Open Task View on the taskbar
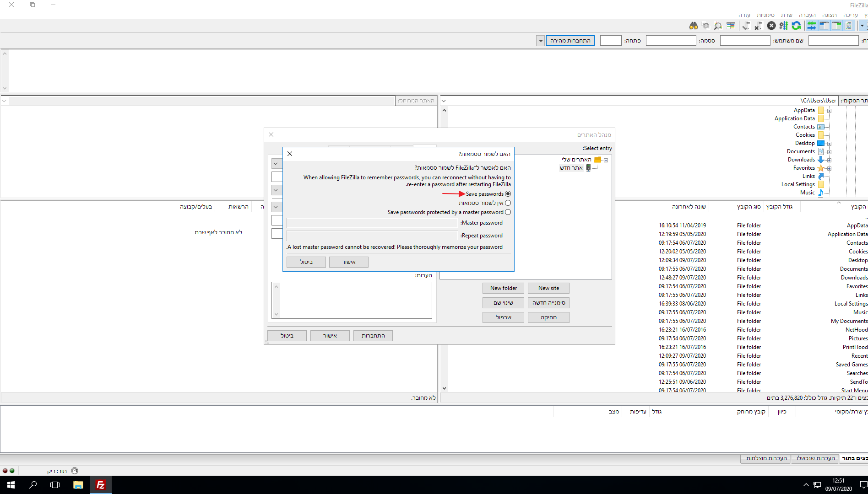Viewport: 868px width, 494px height. tap(55, 485)
